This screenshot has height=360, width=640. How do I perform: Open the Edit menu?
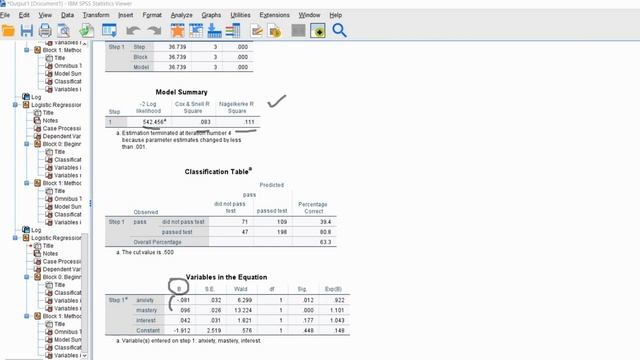(24, 15)
